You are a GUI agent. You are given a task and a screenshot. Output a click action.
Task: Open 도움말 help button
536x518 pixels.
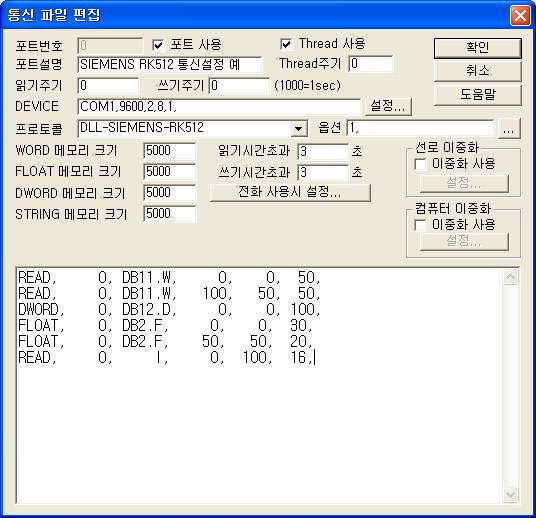478,95
